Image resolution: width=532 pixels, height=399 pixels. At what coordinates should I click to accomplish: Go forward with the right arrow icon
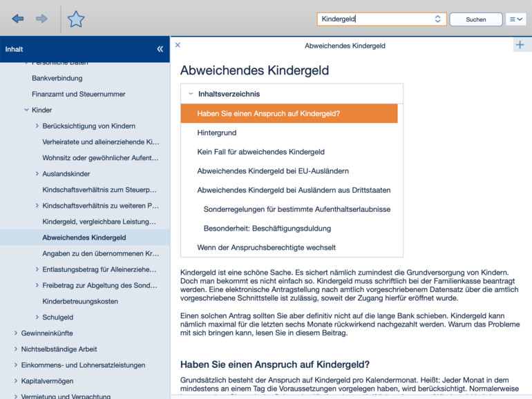click(41, 19)
